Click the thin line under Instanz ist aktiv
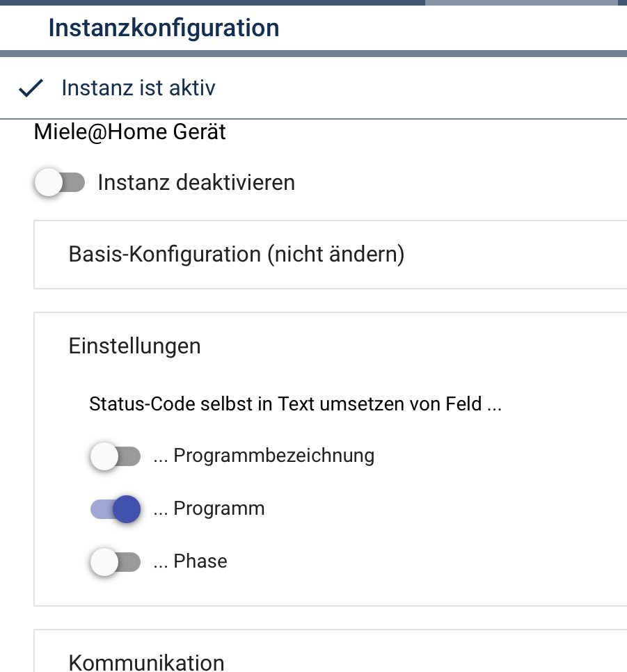 313,119
